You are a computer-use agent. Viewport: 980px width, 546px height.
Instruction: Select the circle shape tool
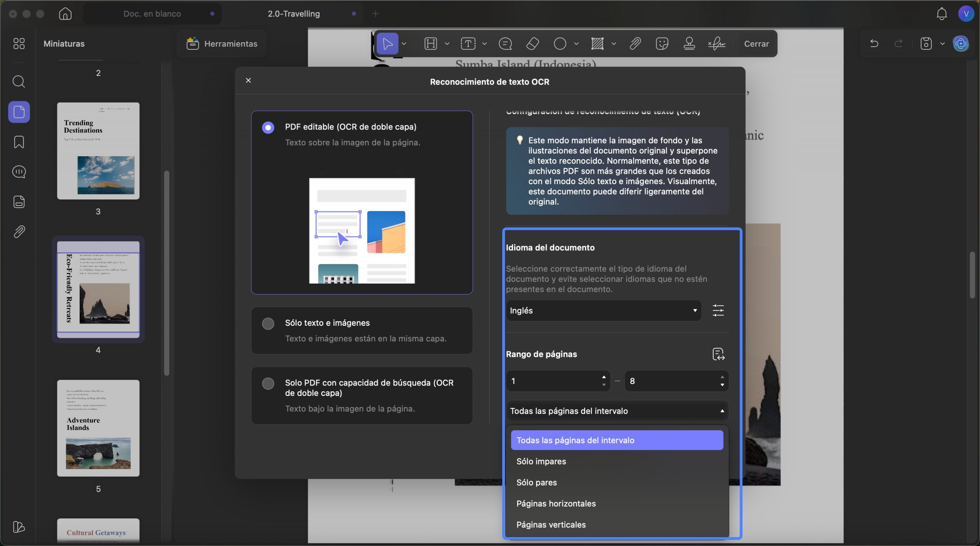[560, 44]
